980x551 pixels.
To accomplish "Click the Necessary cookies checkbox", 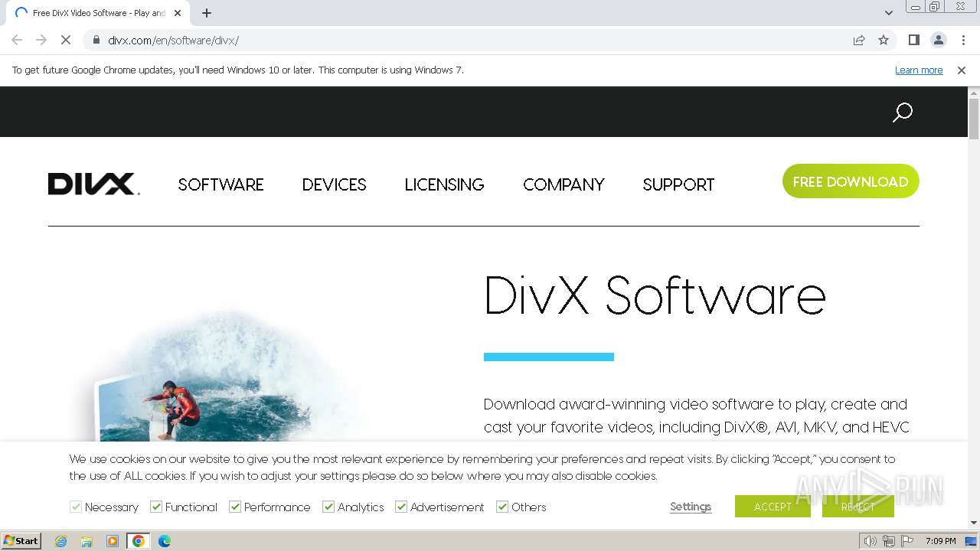I will tap(76, 507).
